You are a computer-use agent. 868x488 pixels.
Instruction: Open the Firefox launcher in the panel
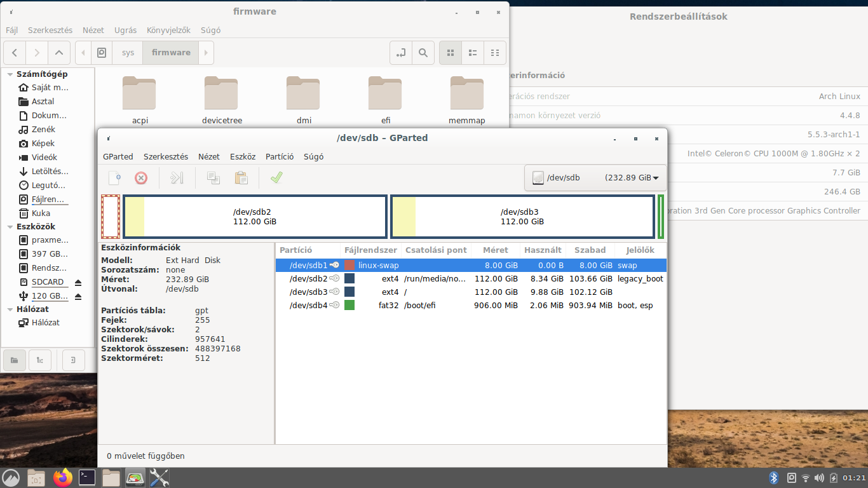point(62,477)
